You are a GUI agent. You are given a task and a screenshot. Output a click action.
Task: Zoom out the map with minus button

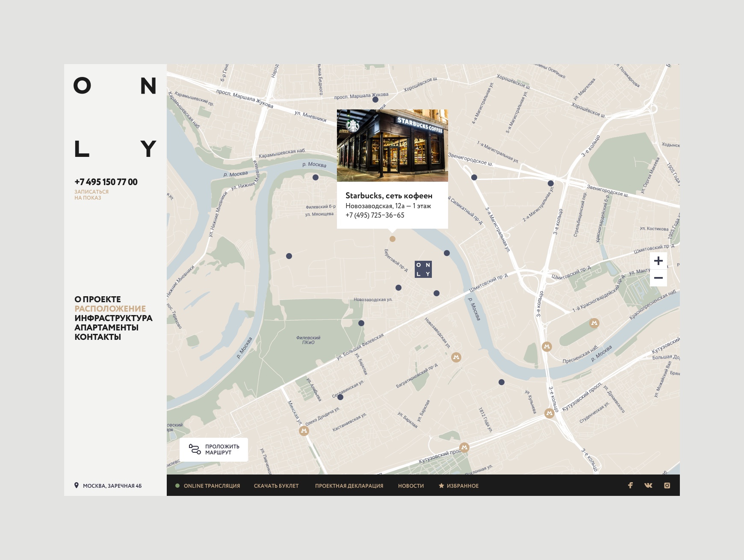tap(658, 278)
